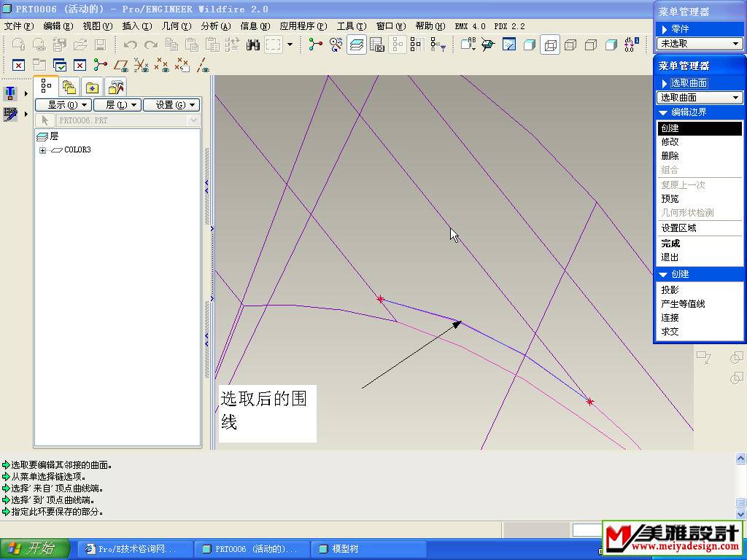747x560 pixels.
Task: Select the 层 root tree item
Action: click(47, 136)
